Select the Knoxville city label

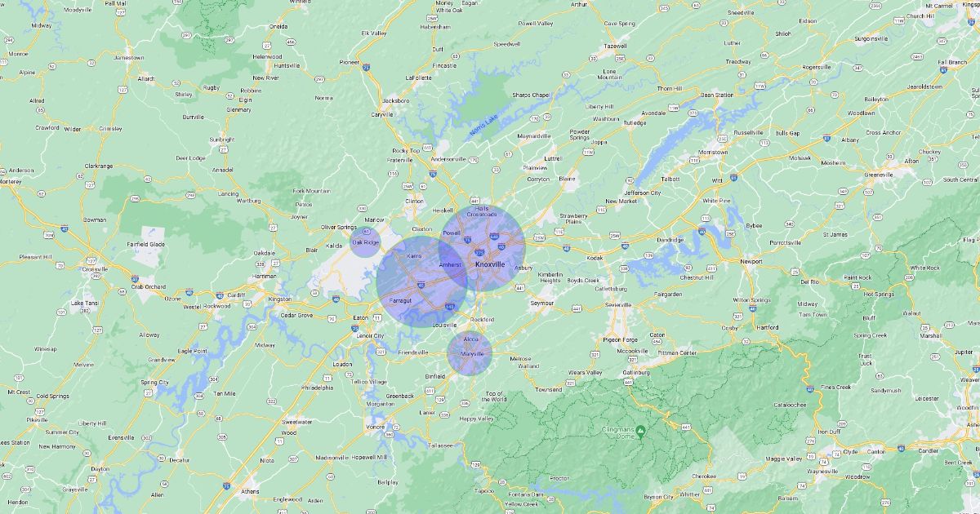click(490, 264)
